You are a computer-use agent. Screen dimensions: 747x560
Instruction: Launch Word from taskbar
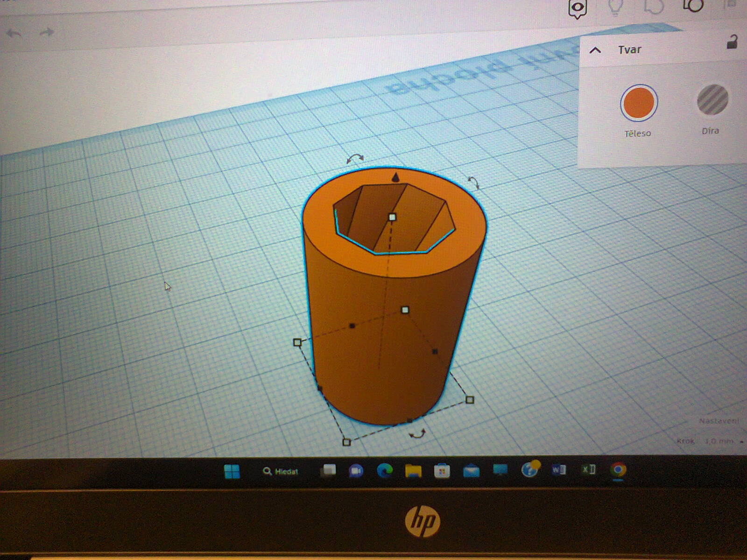559,469
